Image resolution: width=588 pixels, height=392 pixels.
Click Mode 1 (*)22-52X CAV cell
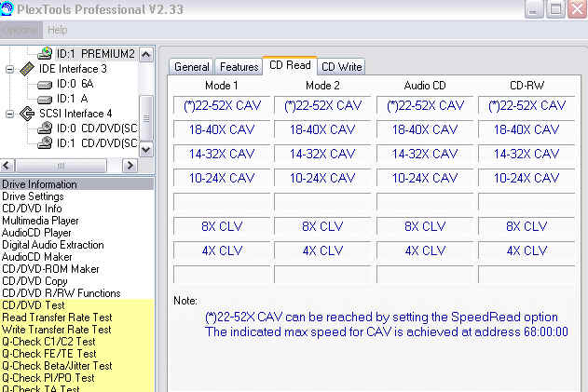[x=222, y=106]
